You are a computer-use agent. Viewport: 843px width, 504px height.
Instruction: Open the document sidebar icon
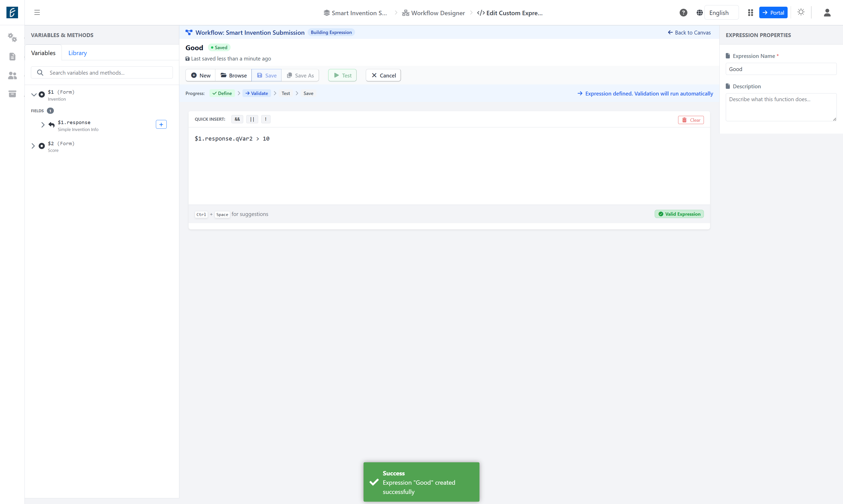pyautogui.click(x=12, y=56)
